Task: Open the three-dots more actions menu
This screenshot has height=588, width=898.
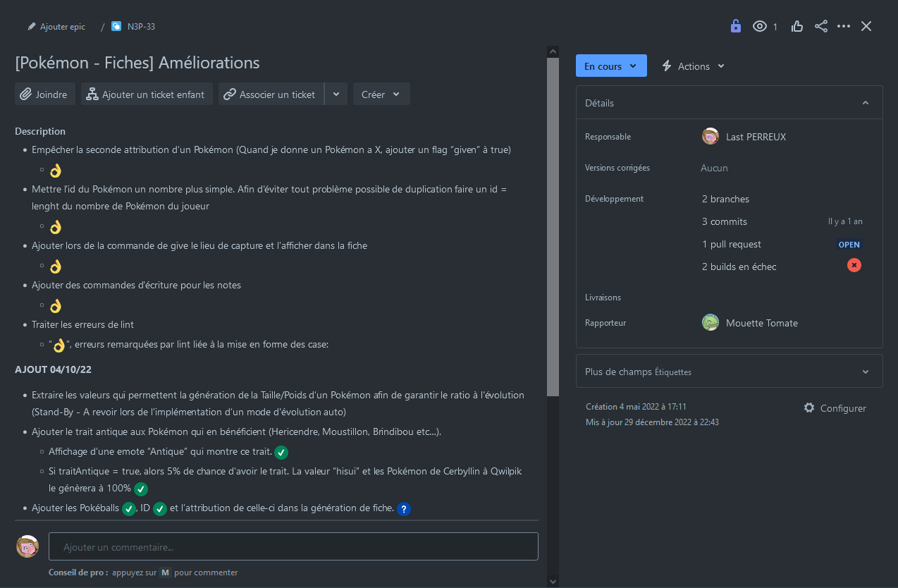Action: [x=844, y=26]
